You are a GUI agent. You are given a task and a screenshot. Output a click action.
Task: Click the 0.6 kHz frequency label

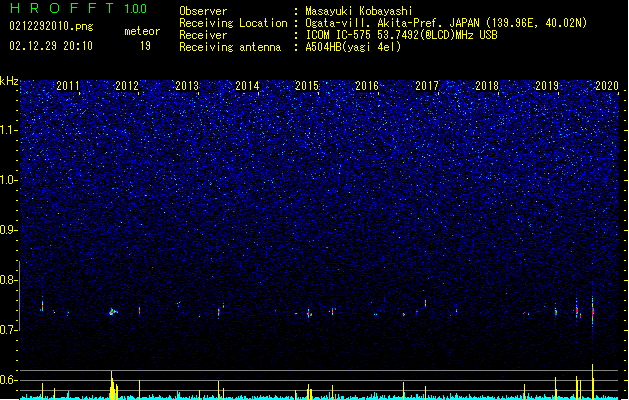pos(9,380)
